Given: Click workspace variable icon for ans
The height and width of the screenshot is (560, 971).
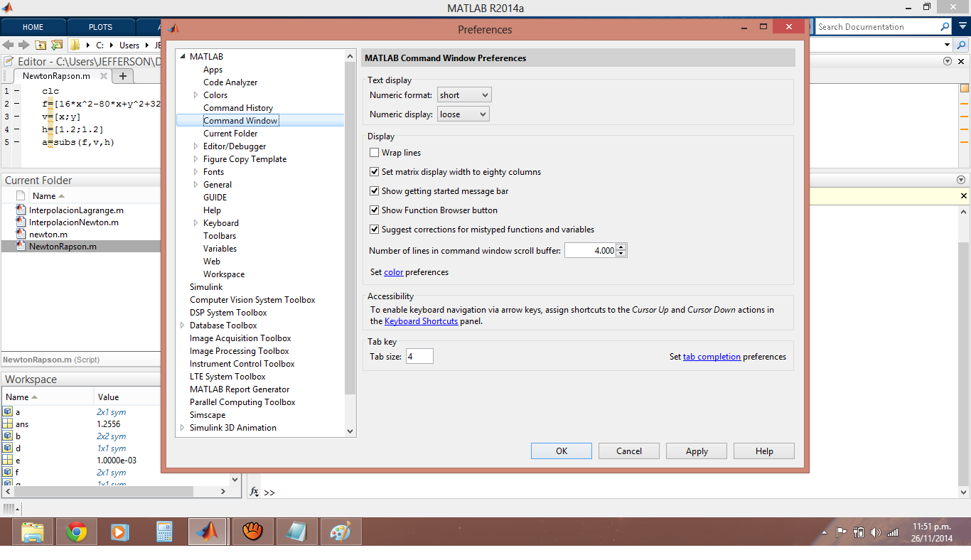Looking at the screenshot, I should (8, 424).
